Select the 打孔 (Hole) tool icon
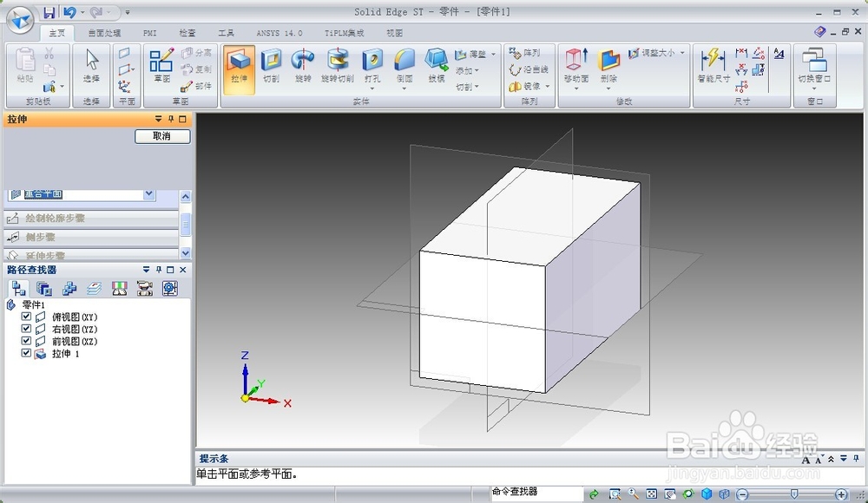Screen dimensions: 868x503 (372, 60)
